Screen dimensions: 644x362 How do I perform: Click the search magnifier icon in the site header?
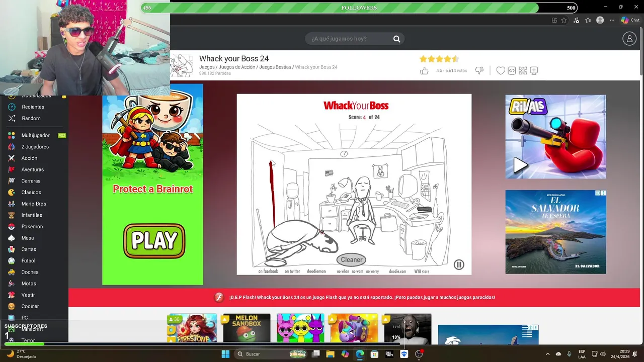[x=396, y=39]
